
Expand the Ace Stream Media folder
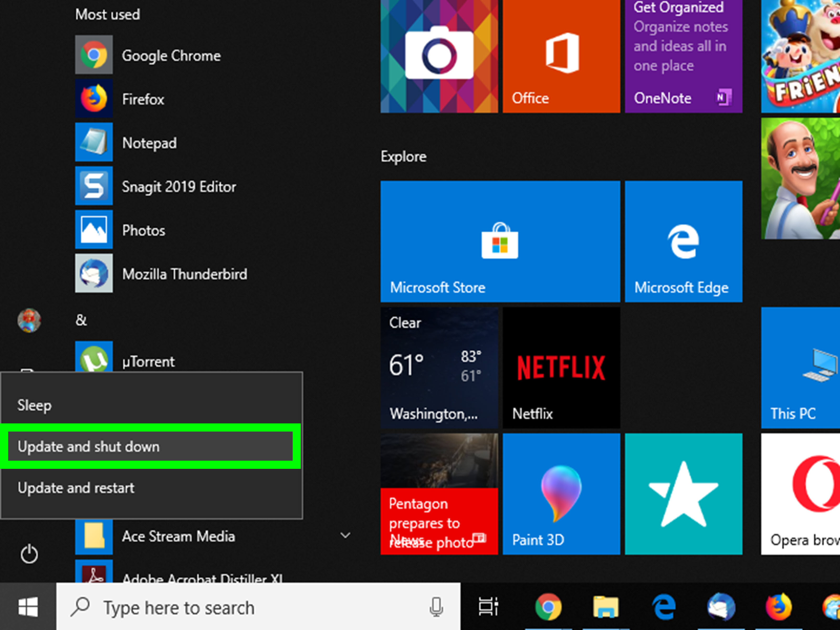[345, 535]
